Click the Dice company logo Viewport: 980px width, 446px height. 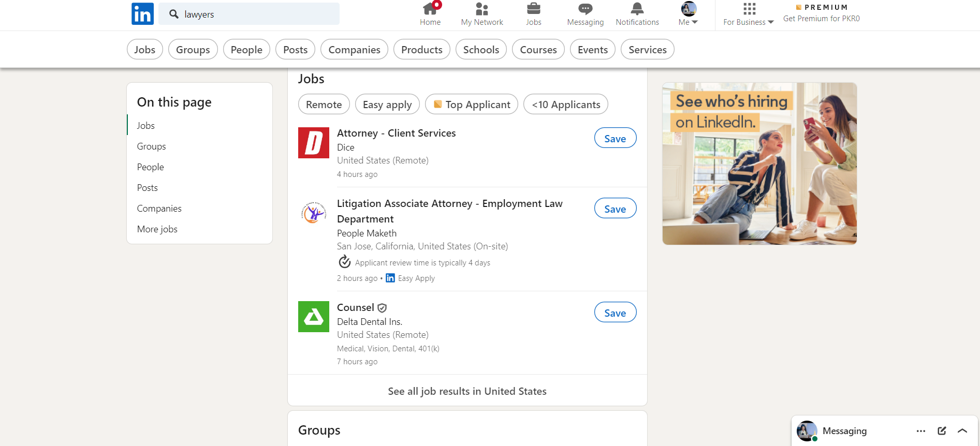(313, 143)
